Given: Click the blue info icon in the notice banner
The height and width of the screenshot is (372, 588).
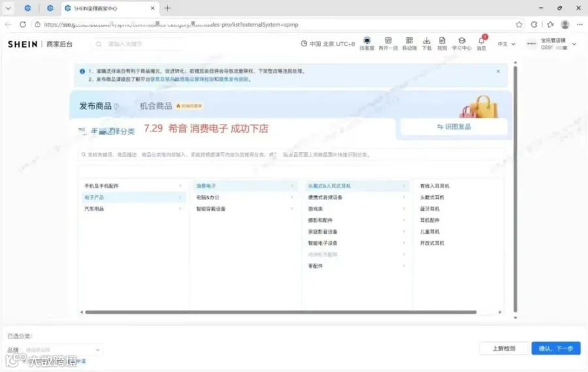Looking at the screenshot, I should pos(82,71).
